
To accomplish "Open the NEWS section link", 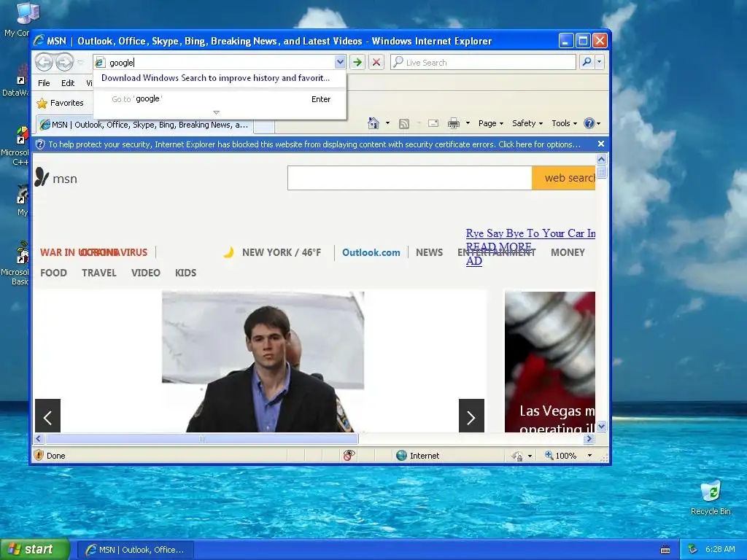I will [x=429, y=252].
